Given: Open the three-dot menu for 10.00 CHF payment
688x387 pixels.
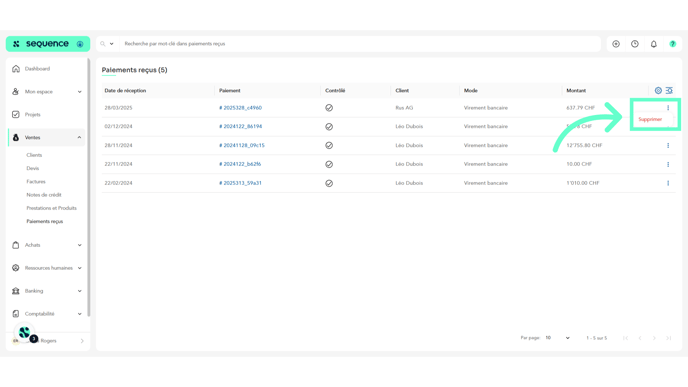Looking at the screenshot, I should (668, 164).
